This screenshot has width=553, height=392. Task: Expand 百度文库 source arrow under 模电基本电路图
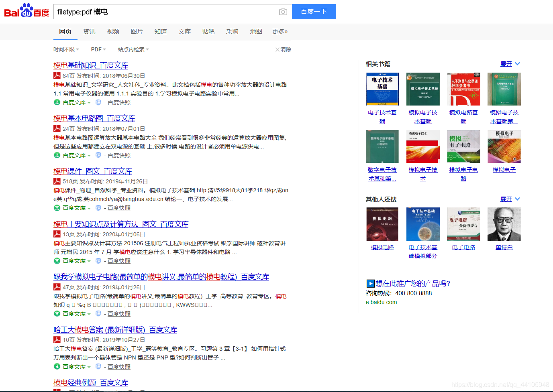pos(89,155)
